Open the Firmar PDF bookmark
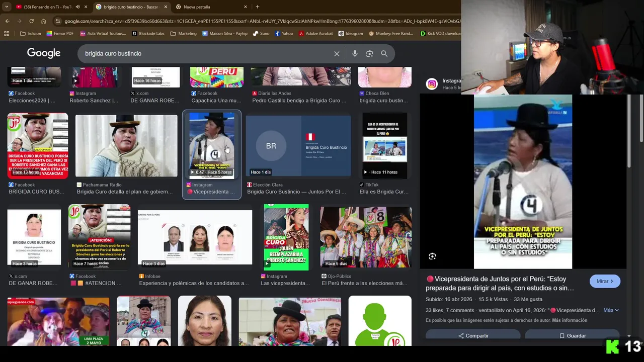Image resolution: width=644 pixels, height=362 pixels. coord(59,34)
